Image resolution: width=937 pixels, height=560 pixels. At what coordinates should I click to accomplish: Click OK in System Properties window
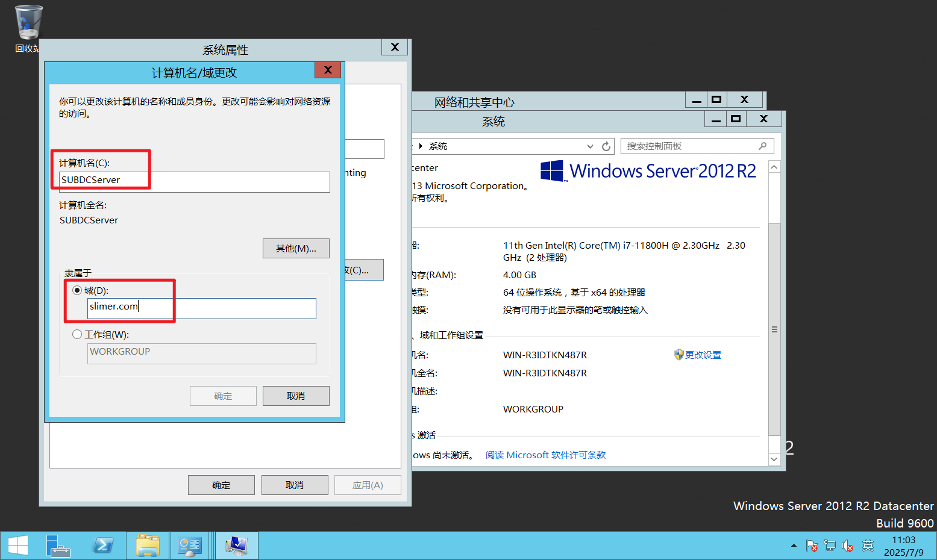click(221, 485)
